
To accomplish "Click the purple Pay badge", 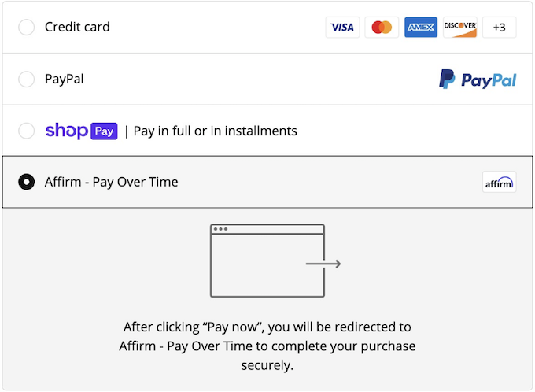I will [x=105, y=131].
